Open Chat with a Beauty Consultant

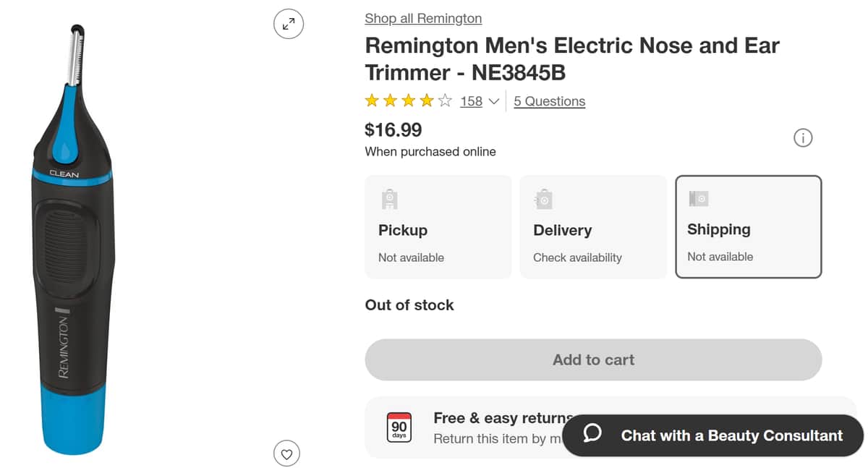[712, 435]
